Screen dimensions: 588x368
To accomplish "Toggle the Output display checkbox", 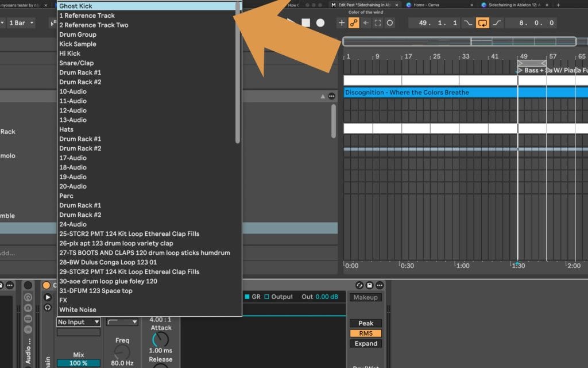I will pyautogui.click(x=268, y=297).
